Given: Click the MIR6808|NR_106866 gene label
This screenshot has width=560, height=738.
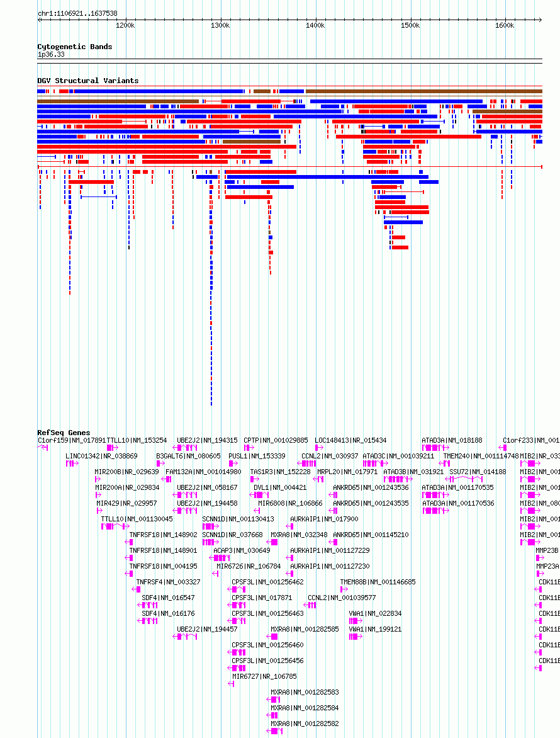Looking at the screenshot, I should pos(291,503).
